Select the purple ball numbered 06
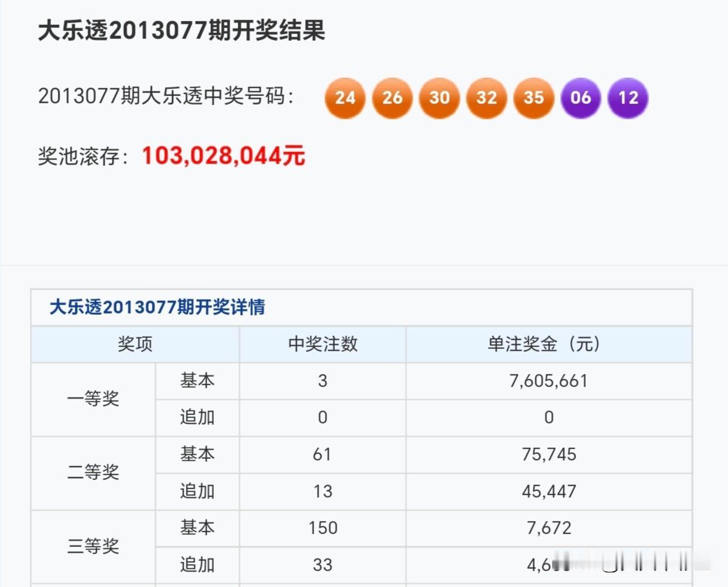The image size is (728, 587). [580, 98]
